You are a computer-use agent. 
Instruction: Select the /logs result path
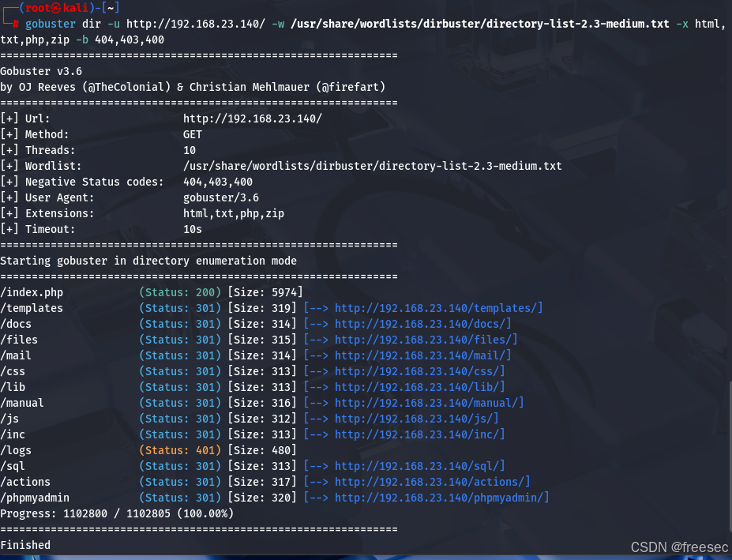[16, 451]
